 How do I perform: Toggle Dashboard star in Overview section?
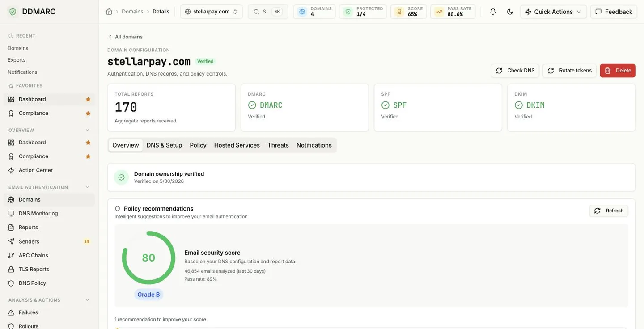[88, 143]
